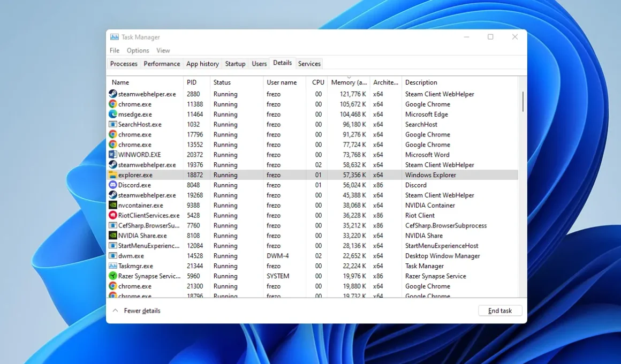Viewport: 621px width, 364px height.
Task: Open the Users tab
Action: tap(260, 64)
